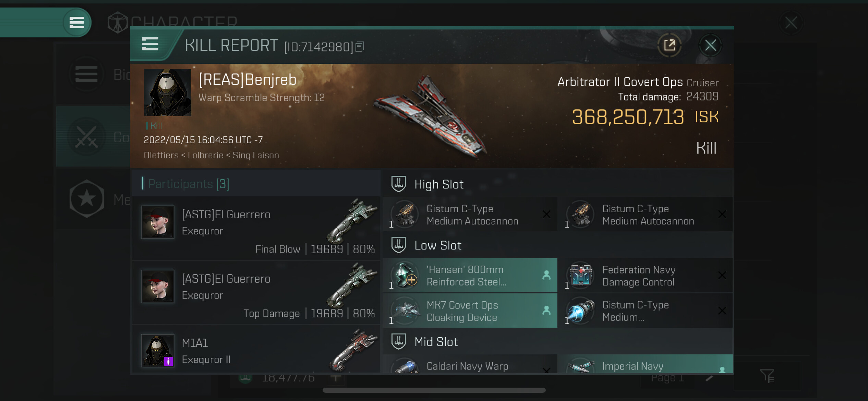The height and width of the screenshot is (401, 868).
Task: Open El Guerrero Final Blow participant entry
Action: pos(256,228)
